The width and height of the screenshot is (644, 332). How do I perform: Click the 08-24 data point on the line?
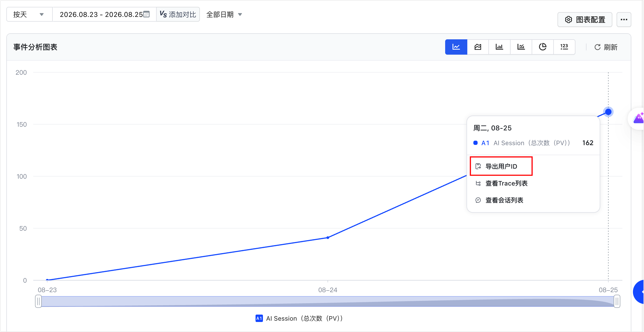[328, 238]
